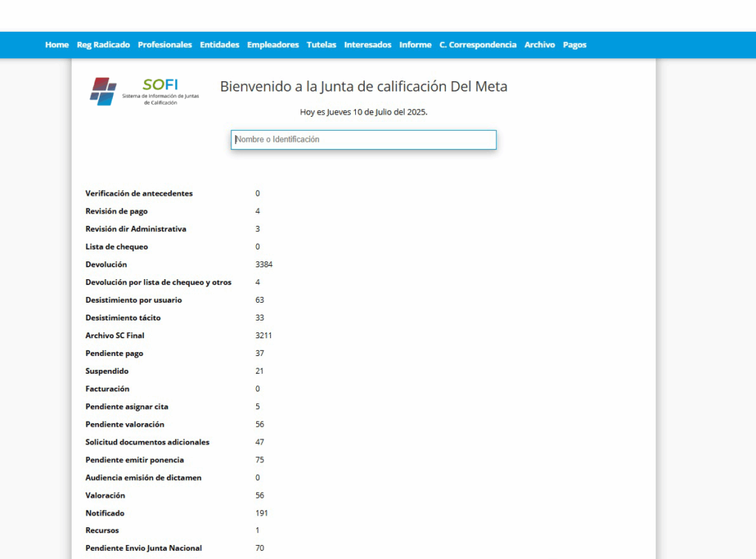Image resolution: width=756 pixels, height=559 pixels.
Task: Click the count 33 for Desistimiento tácito
Action: (x=259, y=318)
